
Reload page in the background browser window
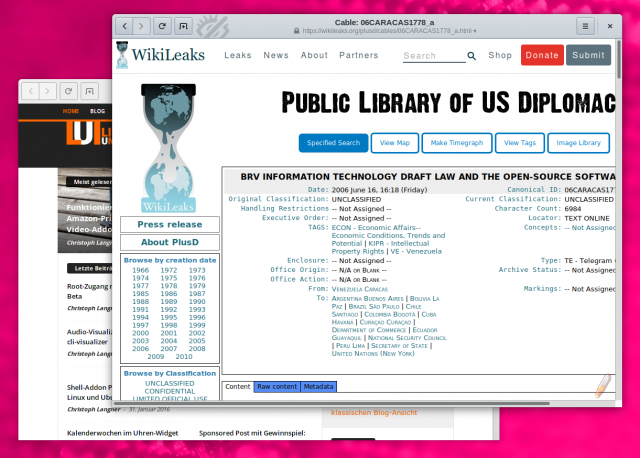[x=69, y=91]
